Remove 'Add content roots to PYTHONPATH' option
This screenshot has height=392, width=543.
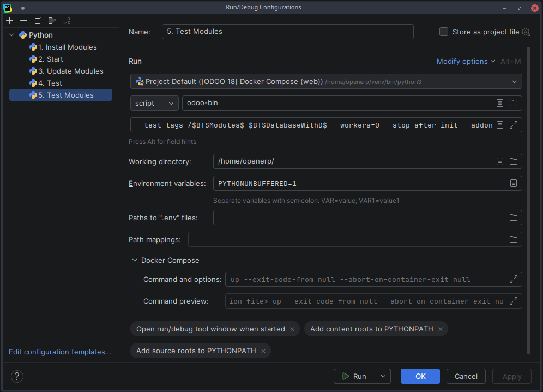[x=441, y=329]
